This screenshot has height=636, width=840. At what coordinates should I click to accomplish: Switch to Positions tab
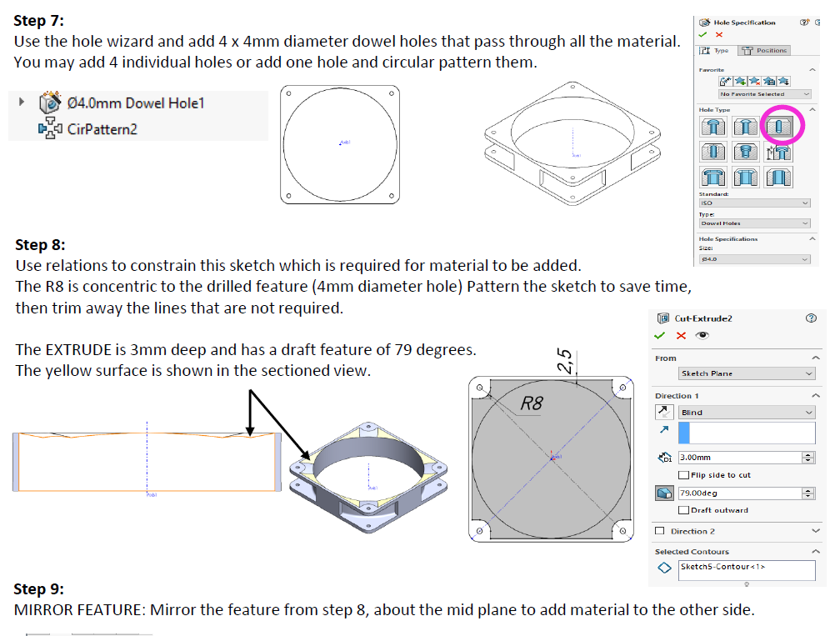point(764,50)
